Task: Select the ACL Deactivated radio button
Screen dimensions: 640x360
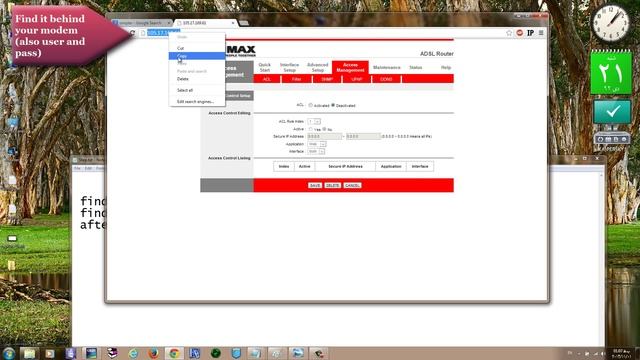Action: (333, 105)
